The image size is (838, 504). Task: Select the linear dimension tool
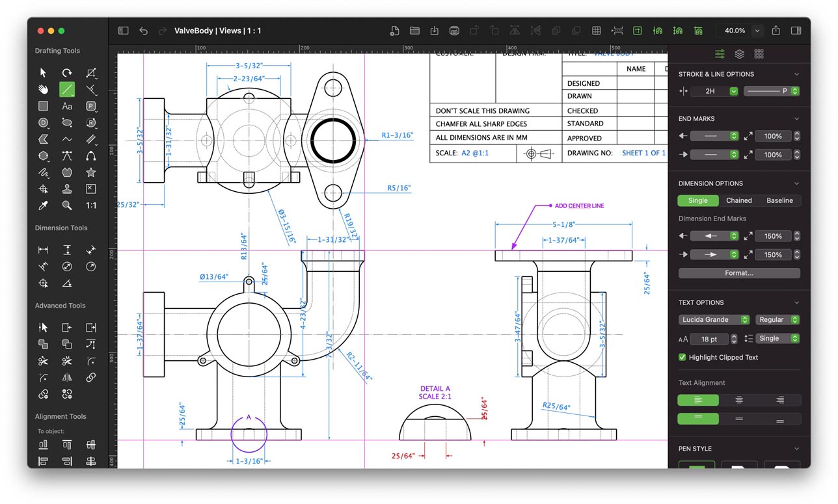pos(43,249)
